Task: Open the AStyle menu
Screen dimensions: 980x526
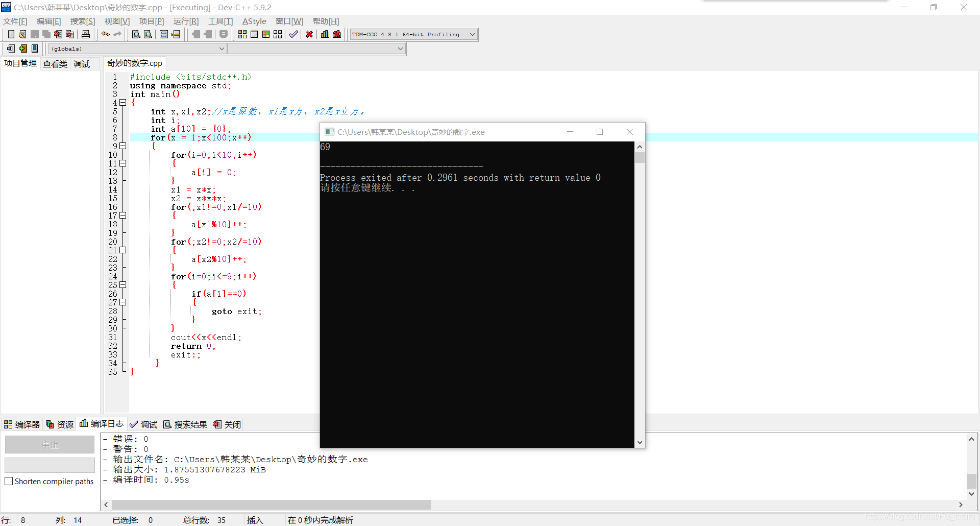Action: [254, 21]
